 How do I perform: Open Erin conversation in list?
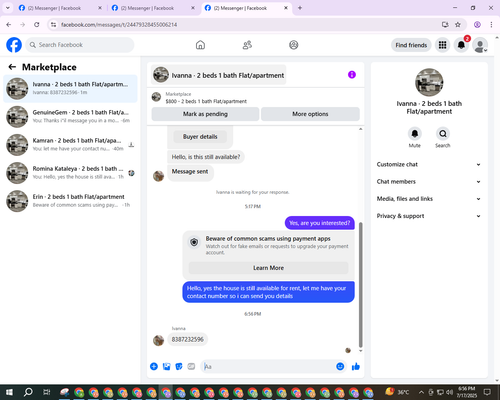[x=70, y=201]
